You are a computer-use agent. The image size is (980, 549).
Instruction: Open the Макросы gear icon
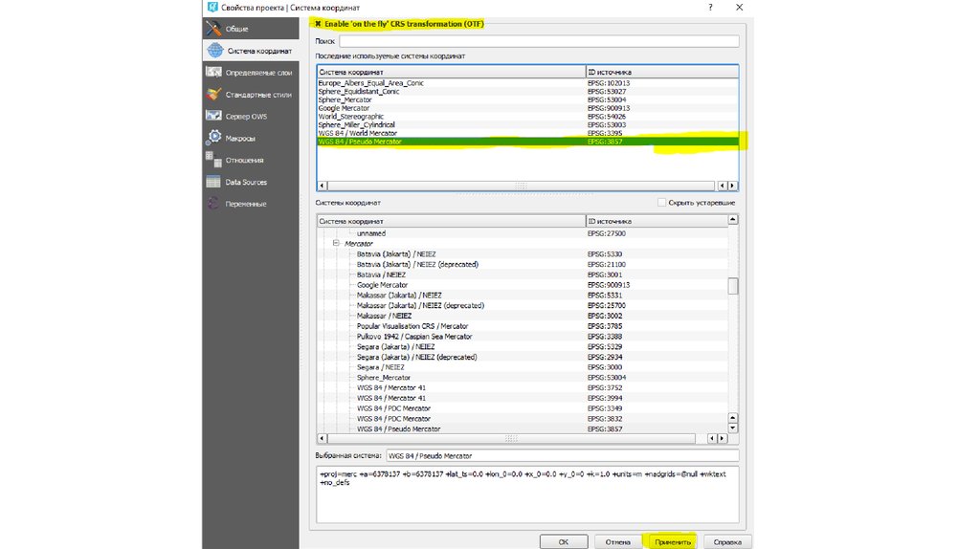point(213,139)
